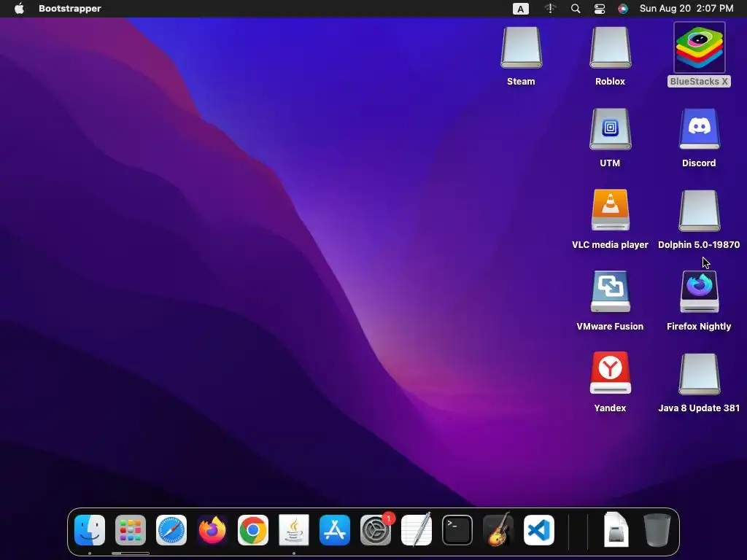Launch Safari from the Dock
The width and height of the screenshot is (747, 560).
(171, 530)
